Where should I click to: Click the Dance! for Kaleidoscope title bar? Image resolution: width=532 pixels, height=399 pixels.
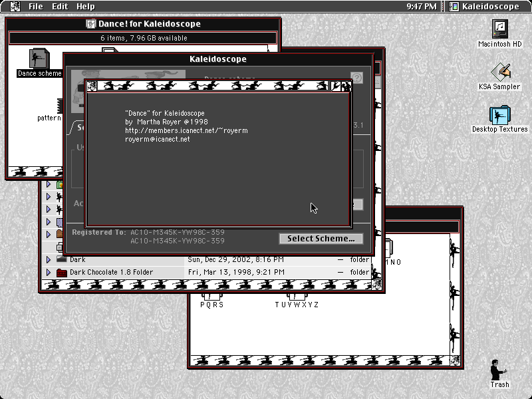(x=143, y=24)
